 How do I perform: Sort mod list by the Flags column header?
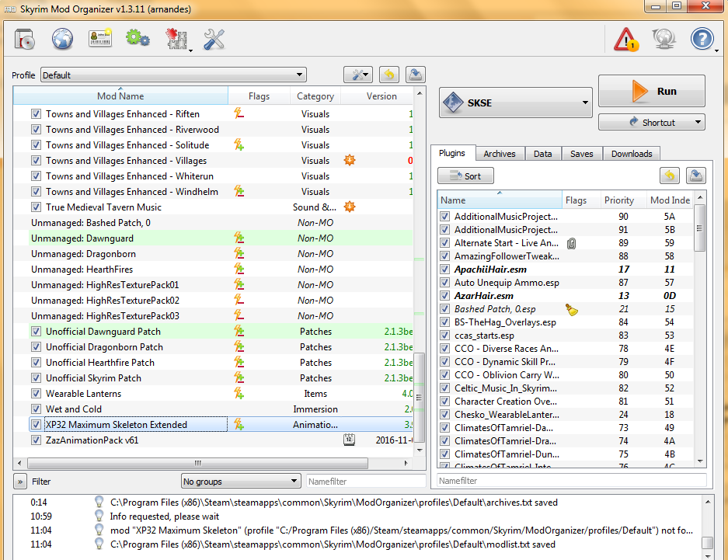tap(259, 96)
